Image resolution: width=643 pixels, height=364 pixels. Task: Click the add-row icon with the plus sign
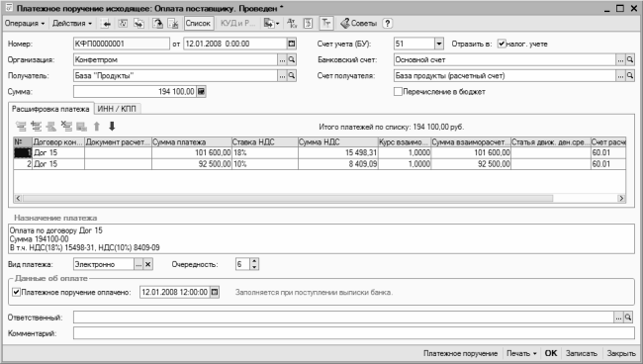tap(36, 127)
